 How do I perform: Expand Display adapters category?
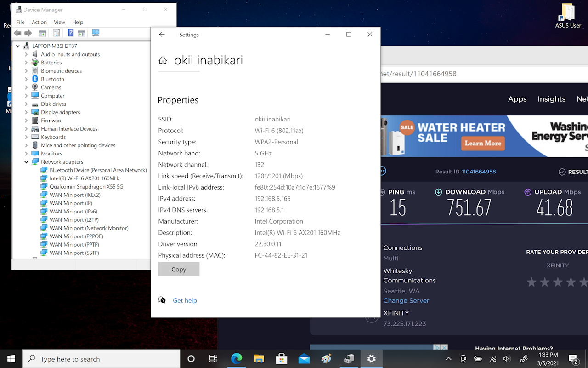pyautogui.click(x=26, y=112)
